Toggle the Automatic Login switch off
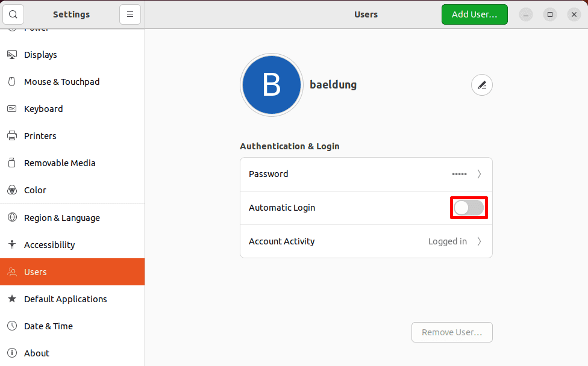Image resolution: width=588 pixels, height=366 pixels. click(x=469, y=207)
